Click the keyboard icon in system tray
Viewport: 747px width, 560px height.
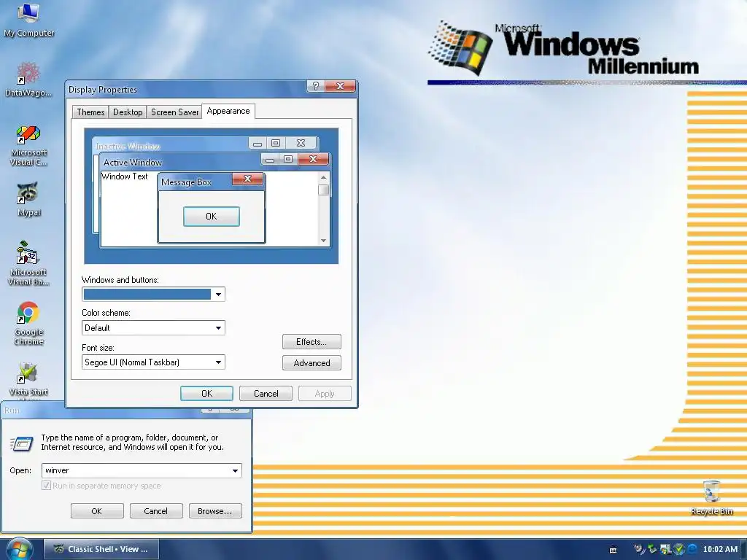(613, 550)
